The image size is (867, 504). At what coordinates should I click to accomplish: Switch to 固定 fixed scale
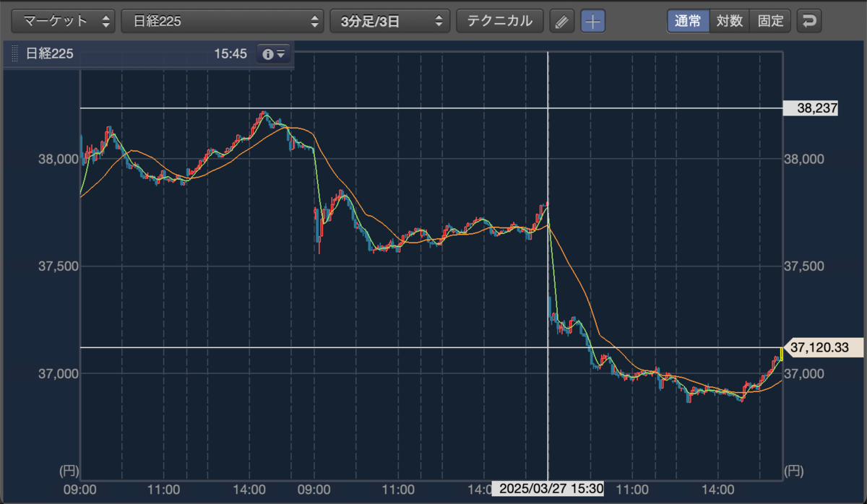(771, 21)
